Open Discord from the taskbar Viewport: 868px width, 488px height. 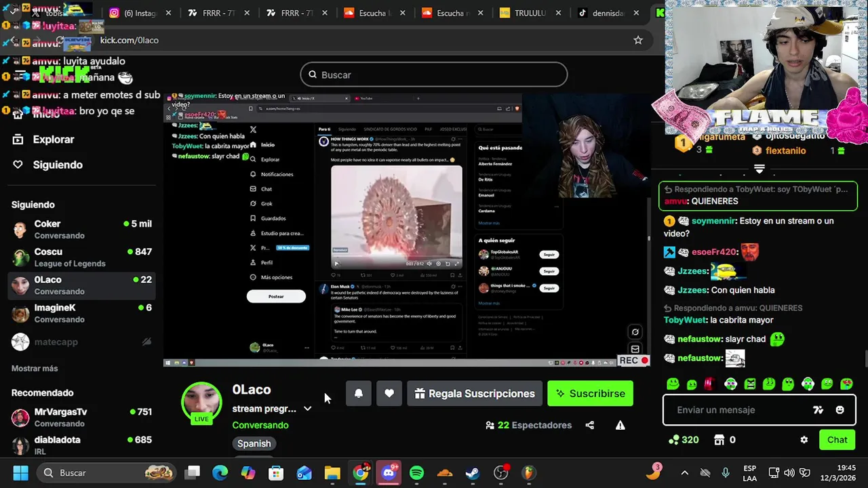(389, 472)
